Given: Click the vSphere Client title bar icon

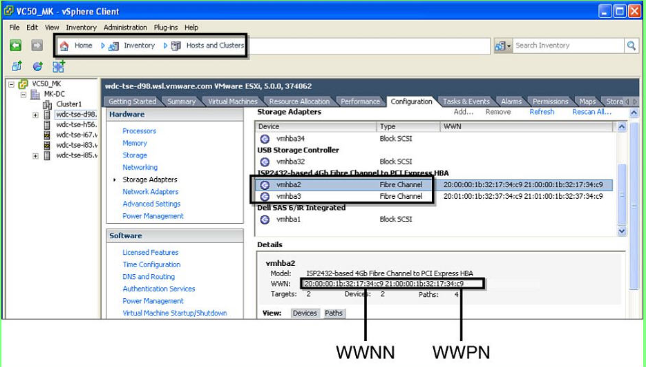Looking at the screenshot, I should tap(8, 11).
